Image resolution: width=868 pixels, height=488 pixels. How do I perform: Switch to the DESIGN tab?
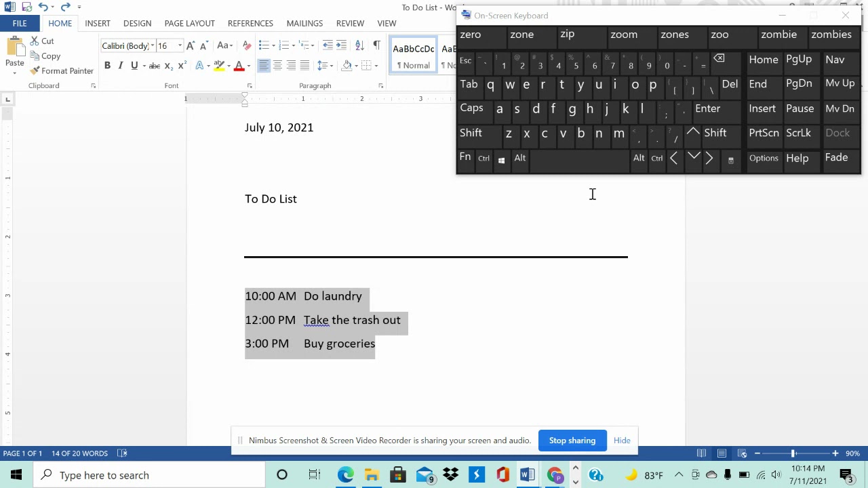(137, 24)
